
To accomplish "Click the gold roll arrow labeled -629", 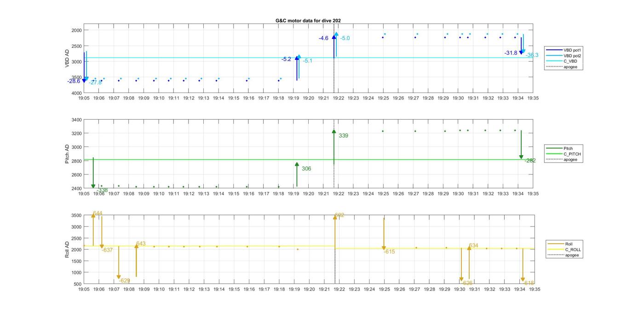I will tap(119, 263).
